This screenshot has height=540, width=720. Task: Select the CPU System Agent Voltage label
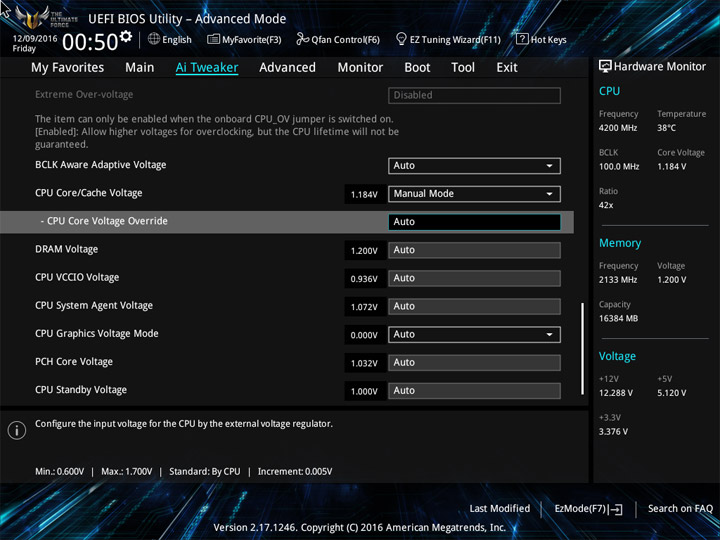pos(94,305)
